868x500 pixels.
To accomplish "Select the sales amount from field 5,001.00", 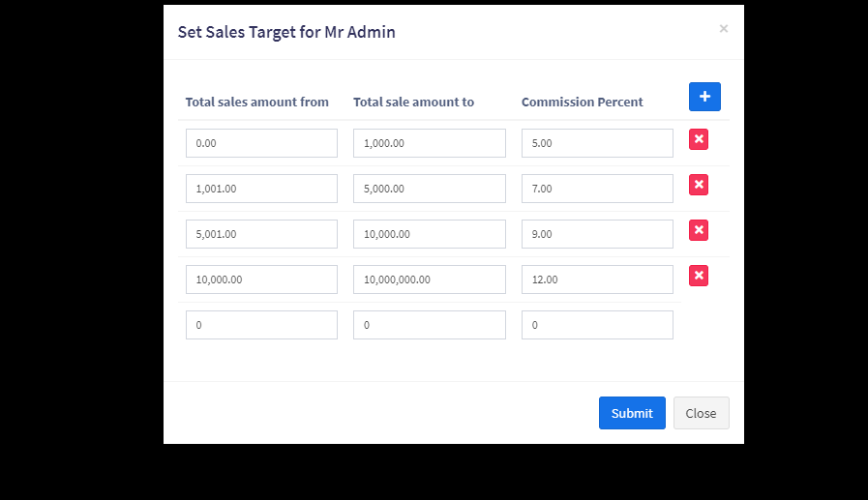I will pos(261,234).
